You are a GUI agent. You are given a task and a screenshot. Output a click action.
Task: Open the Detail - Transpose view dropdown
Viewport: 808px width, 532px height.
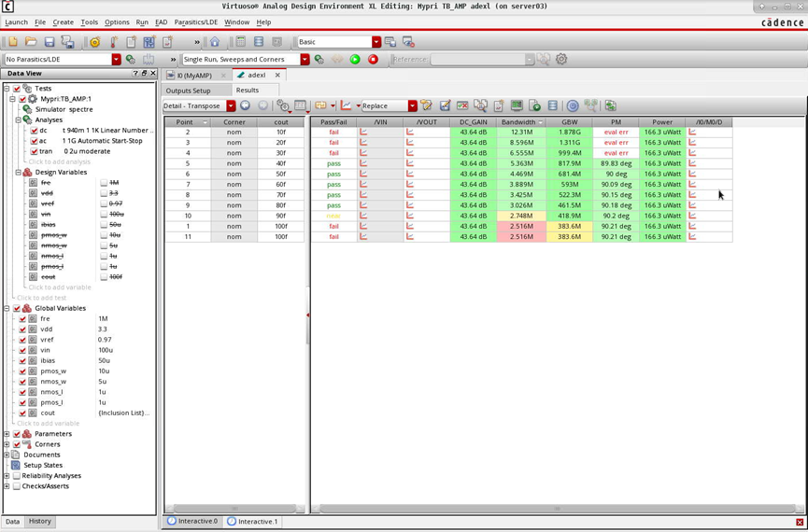pyautogui.click(x=231, y=105)
